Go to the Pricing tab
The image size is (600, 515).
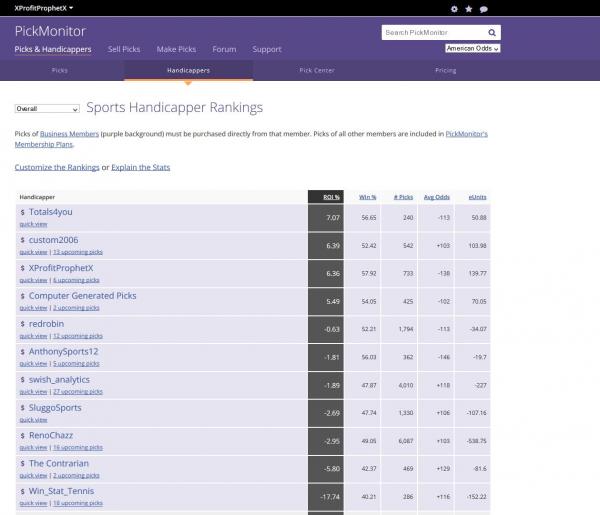pyautogui.click(x=446, y=71)
